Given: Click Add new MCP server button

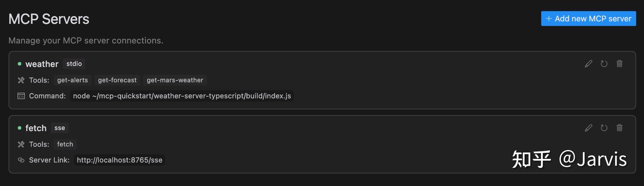Looking at the screenshot, I should coord(588,19).
